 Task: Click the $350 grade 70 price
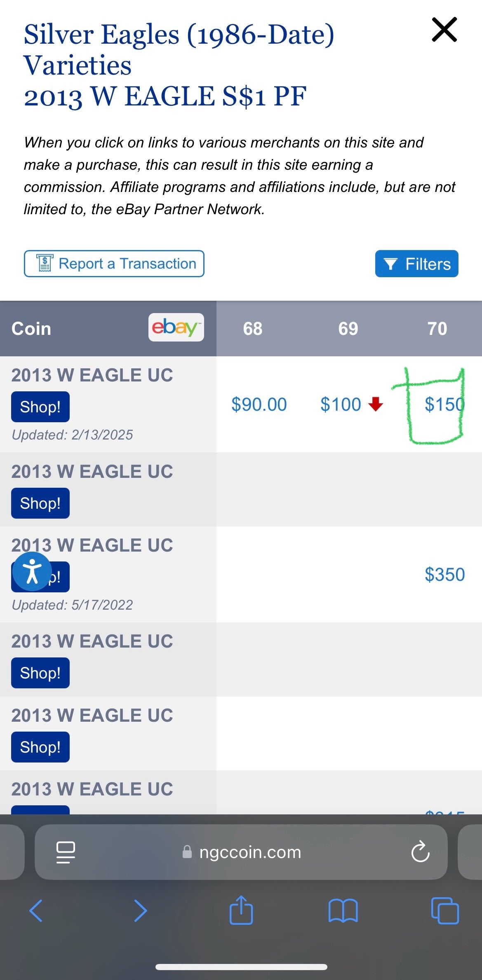click(444, 575)
